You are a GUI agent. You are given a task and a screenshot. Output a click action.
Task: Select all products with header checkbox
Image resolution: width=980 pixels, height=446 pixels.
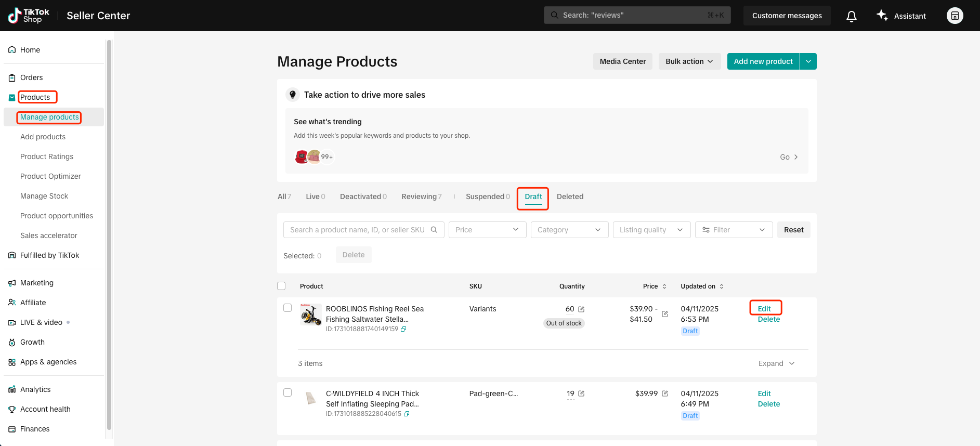[281, 286]
